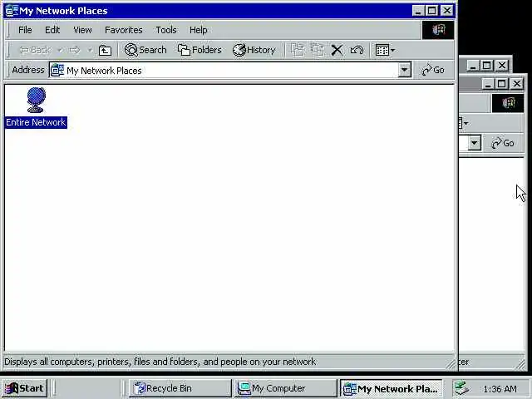Click the system tray network icon
This screenshot has height=399, width=532.
462,388
